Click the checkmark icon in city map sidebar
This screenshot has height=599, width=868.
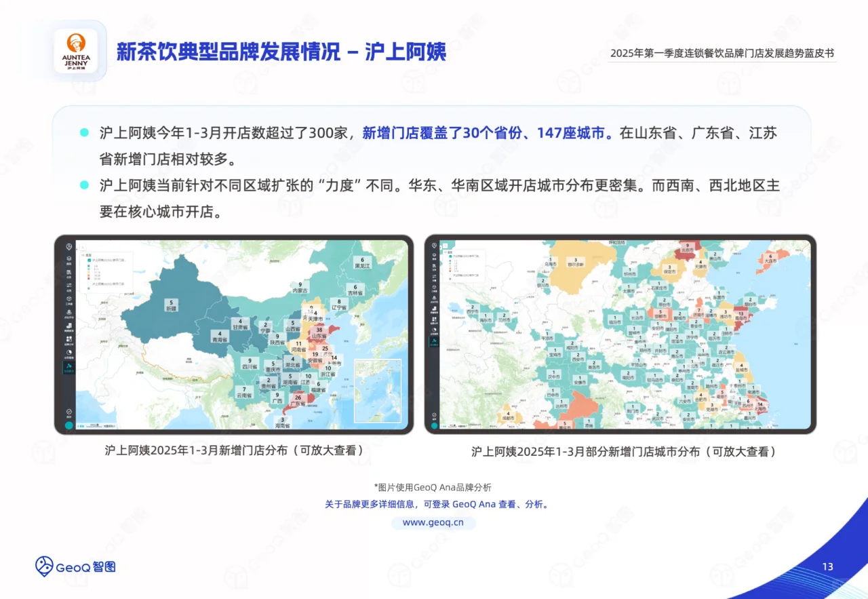[434, 414]
